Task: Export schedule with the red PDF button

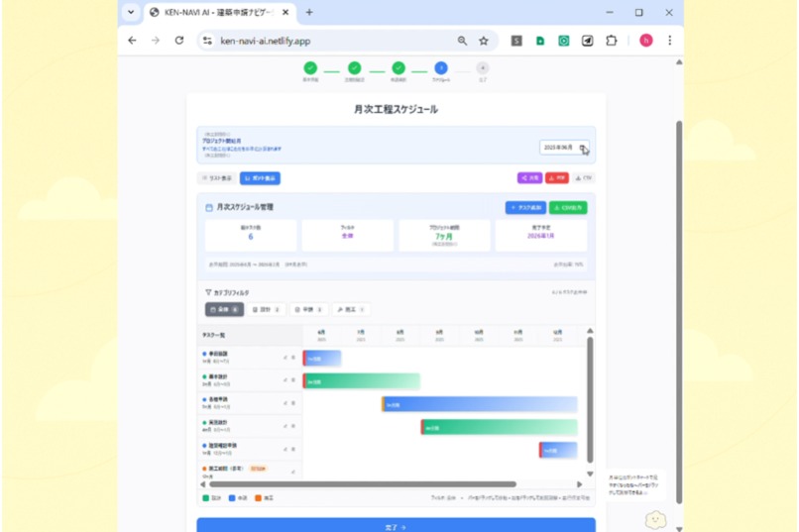Action: (x=557, y=177)
